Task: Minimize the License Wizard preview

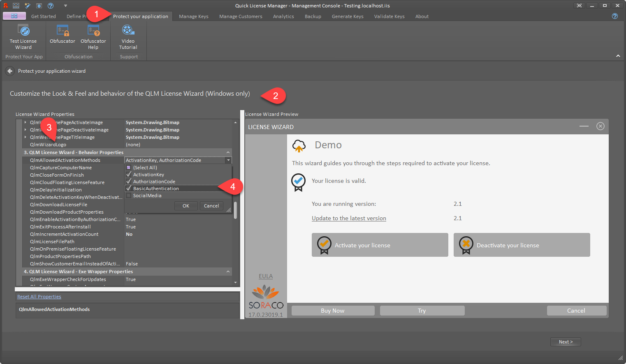Action: coord(584,126)
